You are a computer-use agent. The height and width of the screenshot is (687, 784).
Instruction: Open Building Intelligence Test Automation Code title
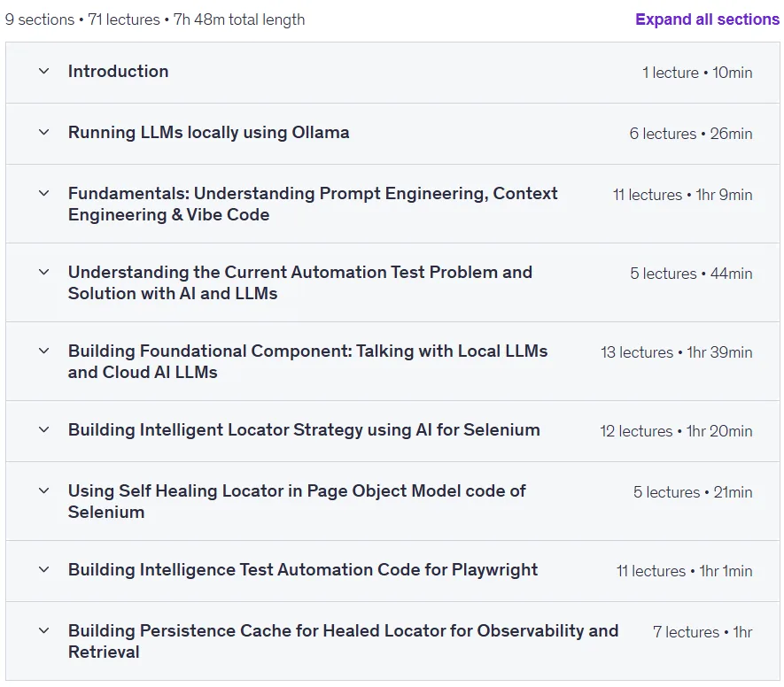[x=302, y=569]
